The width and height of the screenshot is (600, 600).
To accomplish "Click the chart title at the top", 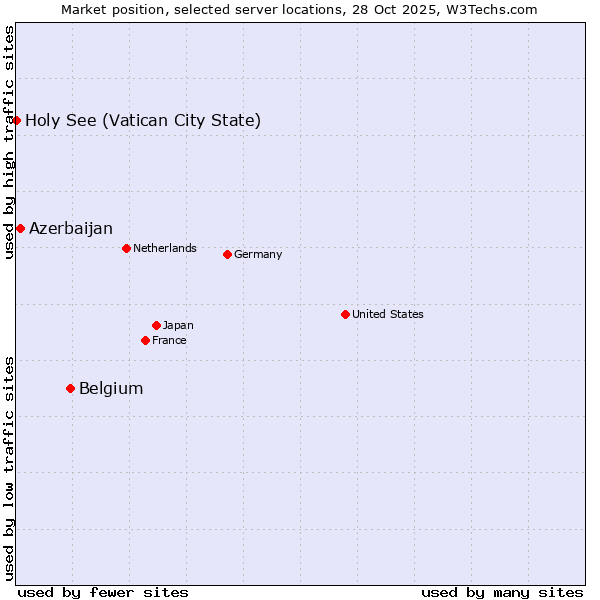I will (299, 10).
